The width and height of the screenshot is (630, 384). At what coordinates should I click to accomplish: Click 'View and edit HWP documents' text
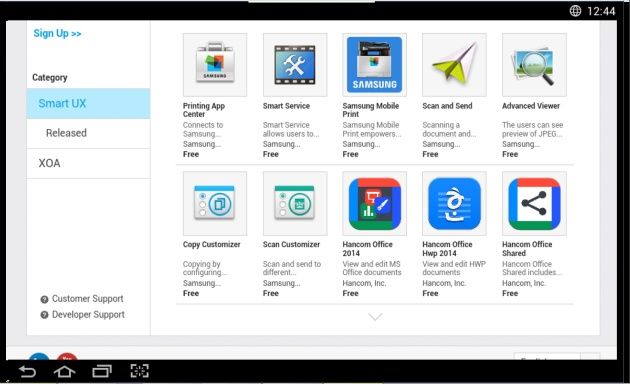(x=454, y=268)
